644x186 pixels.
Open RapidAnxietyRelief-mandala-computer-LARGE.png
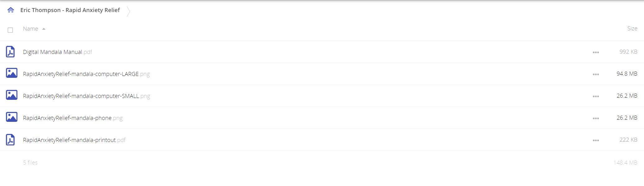pyautogui.click(x=86, y=74)
